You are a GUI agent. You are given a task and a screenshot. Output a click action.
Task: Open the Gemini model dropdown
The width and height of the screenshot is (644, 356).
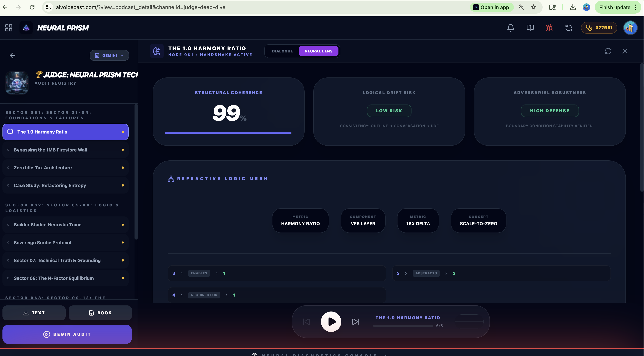[109, 55]
